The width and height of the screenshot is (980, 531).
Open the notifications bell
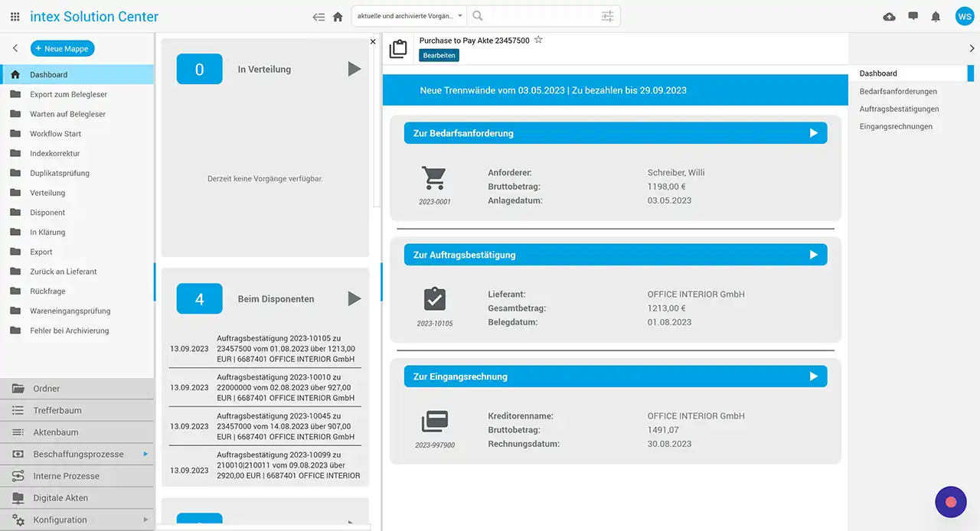[936, 16]
